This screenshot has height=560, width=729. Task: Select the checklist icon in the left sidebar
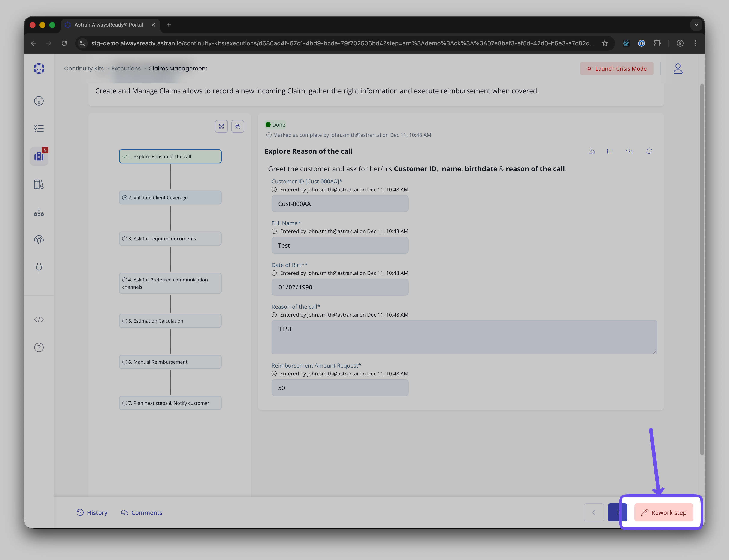[39, 128]
